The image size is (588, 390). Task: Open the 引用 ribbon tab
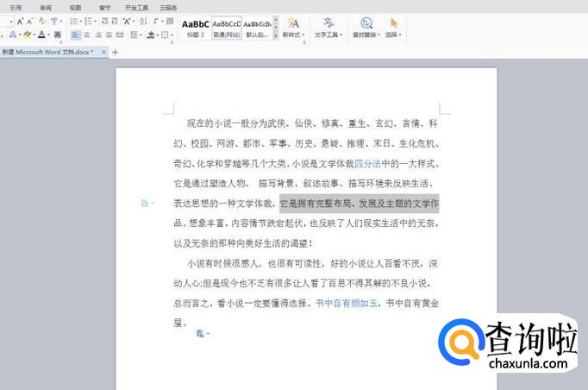click(x=16, y=8)
